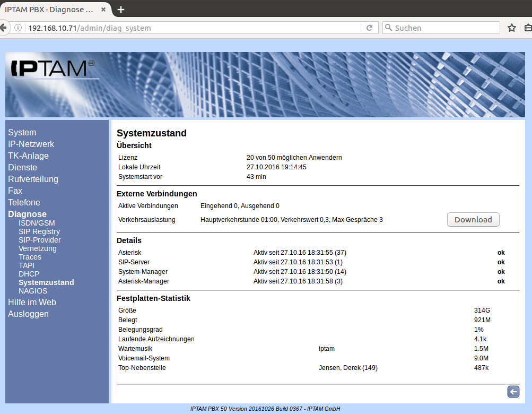Go to the IP-Netzwerk section
Screen dimensions: 532x414
[31, 144]
